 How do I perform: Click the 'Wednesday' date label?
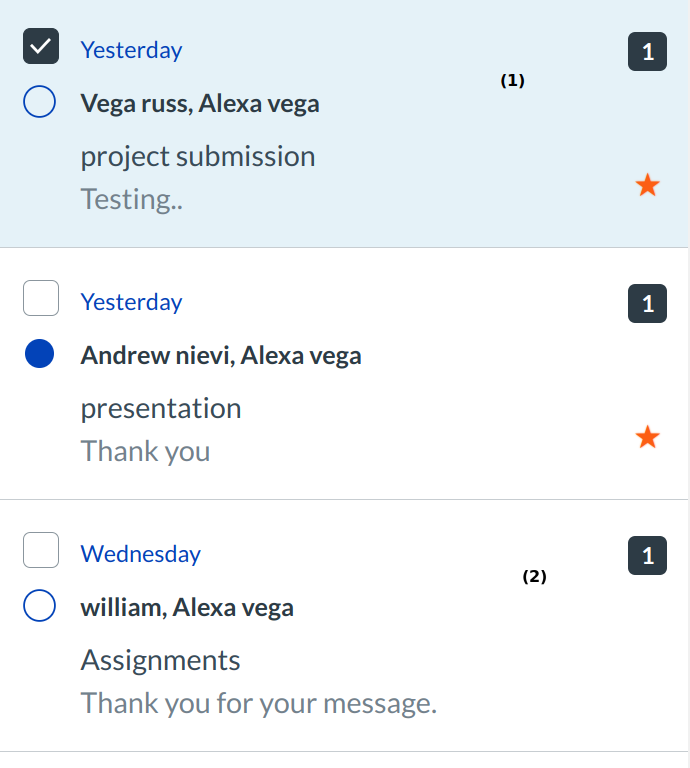point(141,553)
